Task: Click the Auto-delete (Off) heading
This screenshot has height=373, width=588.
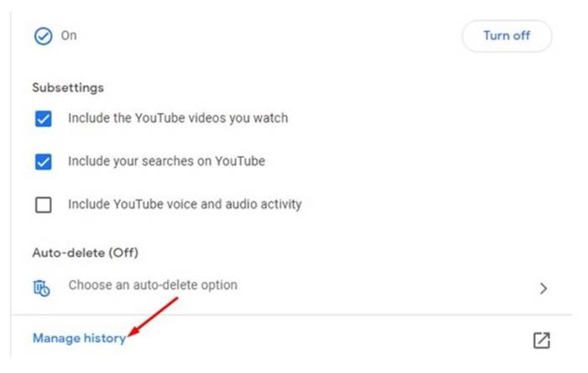Action: pyautogui.click(x=86, y=253)
